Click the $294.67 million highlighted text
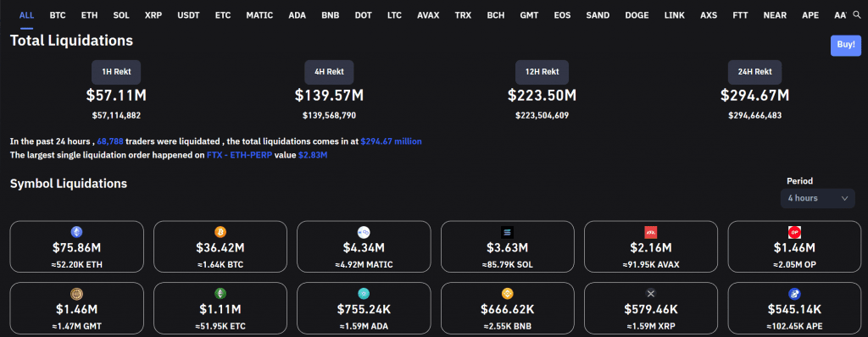This screenshot has width=868, height=337. 391,141
